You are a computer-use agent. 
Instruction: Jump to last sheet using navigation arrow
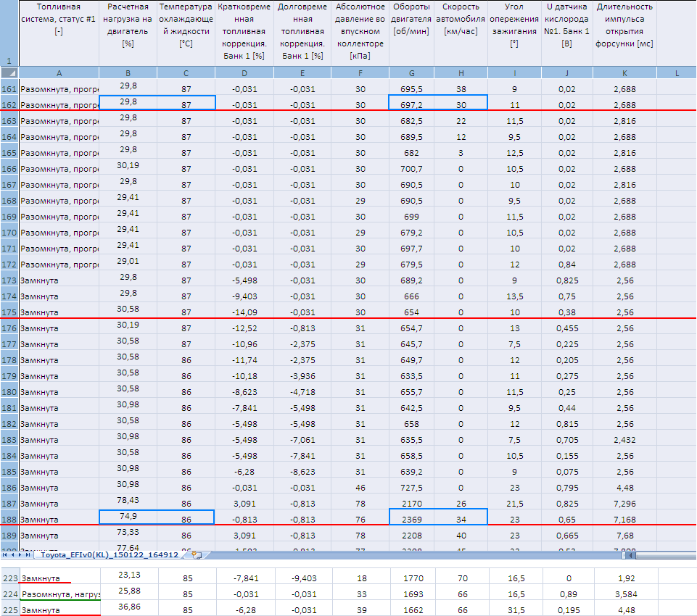tap(29, 555)
